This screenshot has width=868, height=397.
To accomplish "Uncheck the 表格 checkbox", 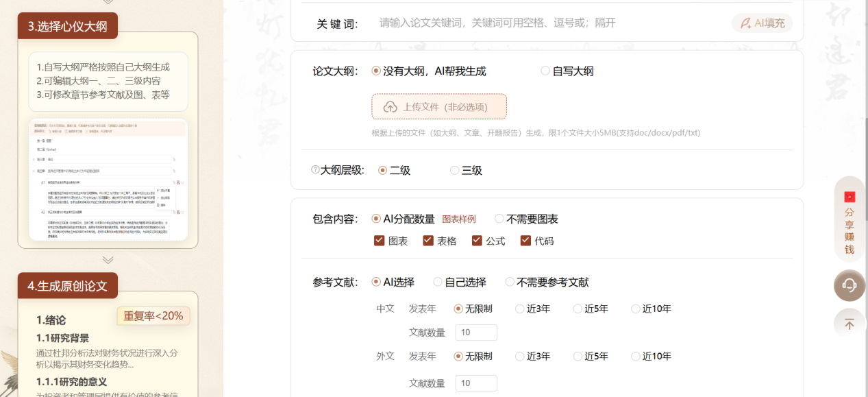I will tap(428, 241).
